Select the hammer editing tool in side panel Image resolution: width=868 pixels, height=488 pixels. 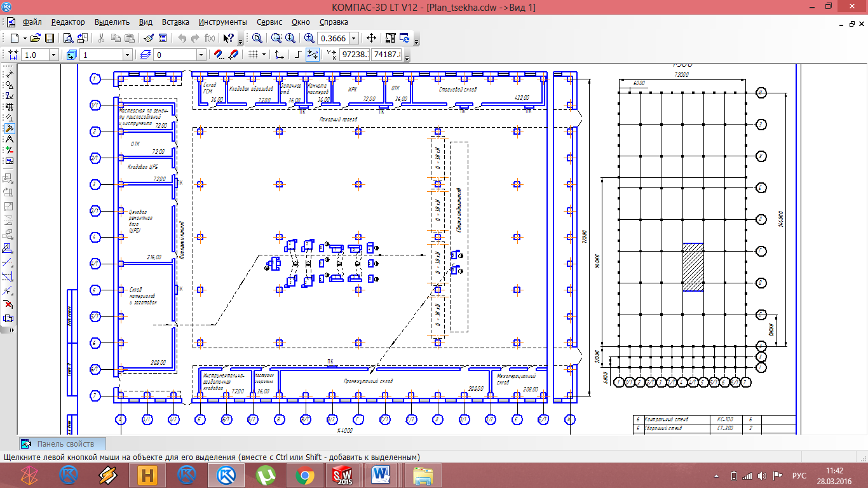coord(10,128)
